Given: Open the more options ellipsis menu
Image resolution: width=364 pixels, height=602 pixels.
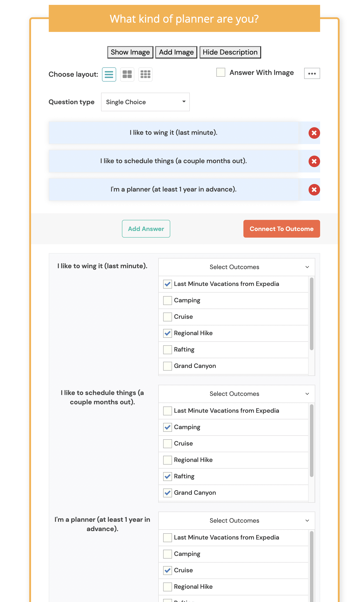Looking at the screenshot, I should pos(312,73).
